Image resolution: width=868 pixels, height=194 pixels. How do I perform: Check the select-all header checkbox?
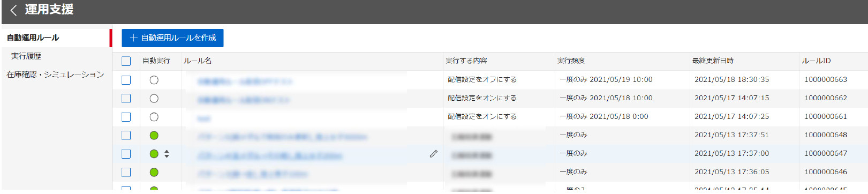[x=126, y=61]
